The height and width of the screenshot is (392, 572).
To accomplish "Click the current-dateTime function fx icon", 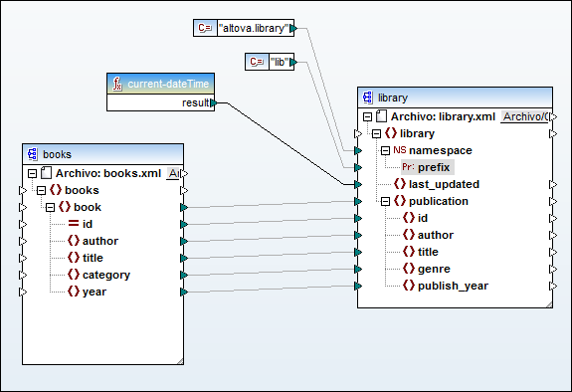I will [117, 84].
